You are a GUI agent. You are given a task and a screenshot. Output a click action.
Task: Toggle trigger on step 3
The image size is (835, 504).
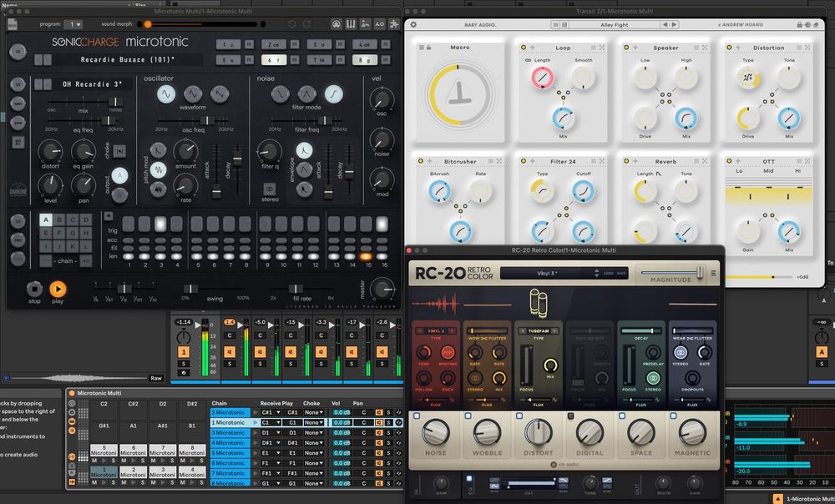[160, 224]
